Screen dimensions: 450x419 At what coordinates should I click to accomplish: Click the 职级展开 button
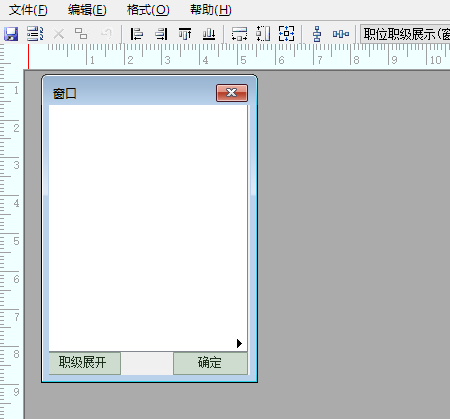[85, 363]
